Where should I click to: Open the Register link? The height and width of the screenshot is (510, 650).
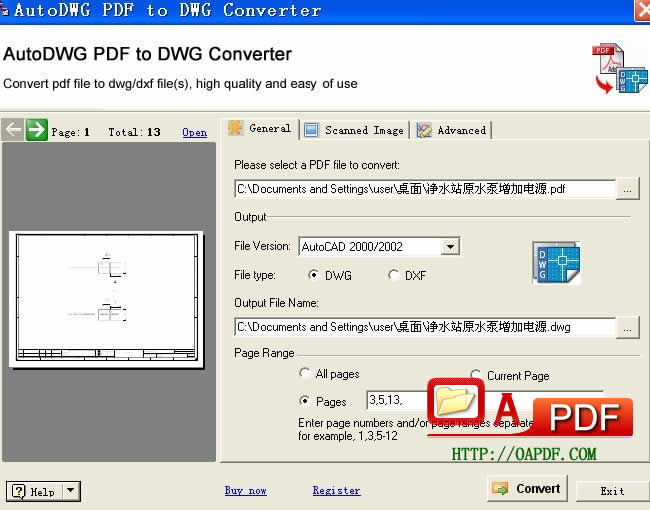coord(336,491)
